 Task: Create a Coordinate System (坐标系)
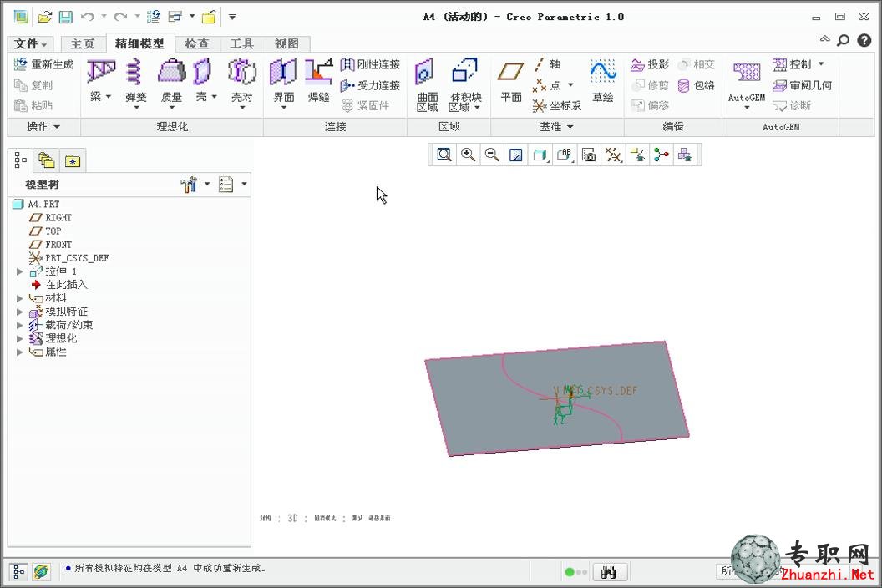pyautogui.click(x=557, y=106)
